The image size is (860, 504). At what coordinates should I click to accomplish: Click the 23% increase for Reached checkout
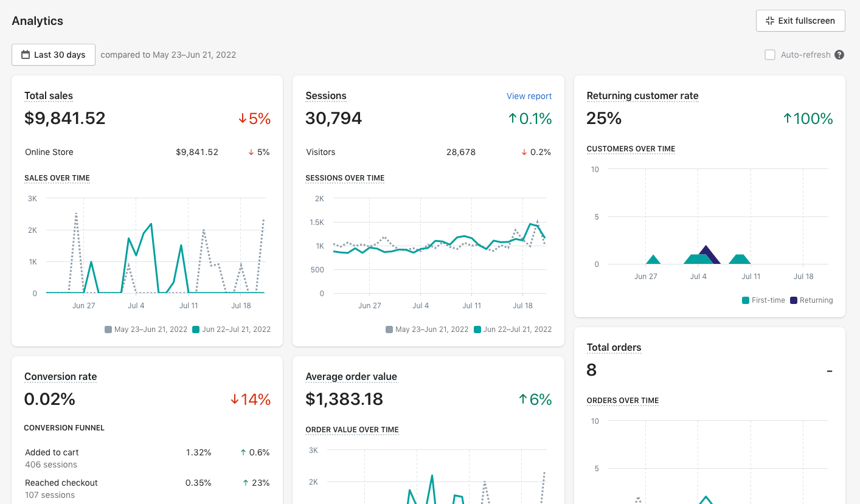pos(255,483)
